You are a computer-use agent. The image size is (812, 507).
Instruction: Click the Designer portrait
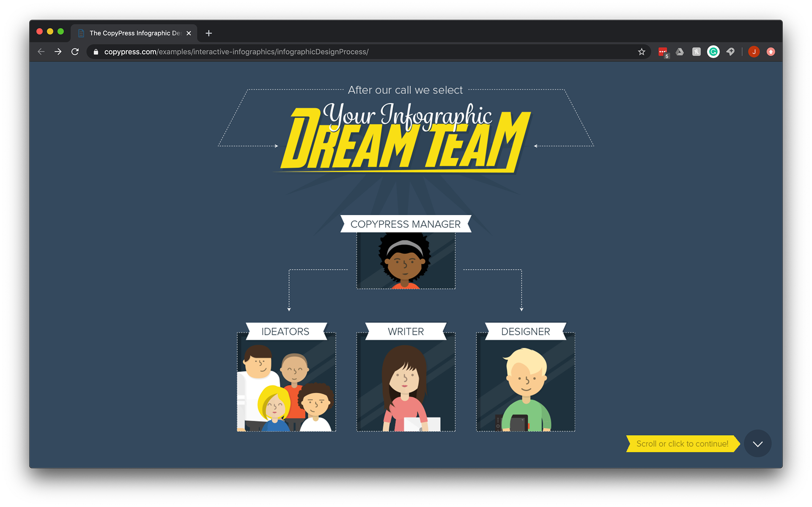pos(525,382)
